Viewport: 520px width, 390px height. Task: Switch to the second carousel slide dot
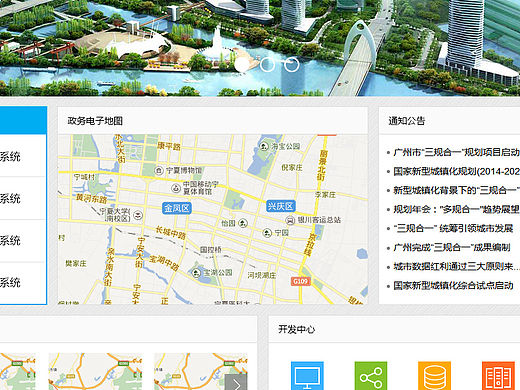pyautogui.click(x=267, y=65)
